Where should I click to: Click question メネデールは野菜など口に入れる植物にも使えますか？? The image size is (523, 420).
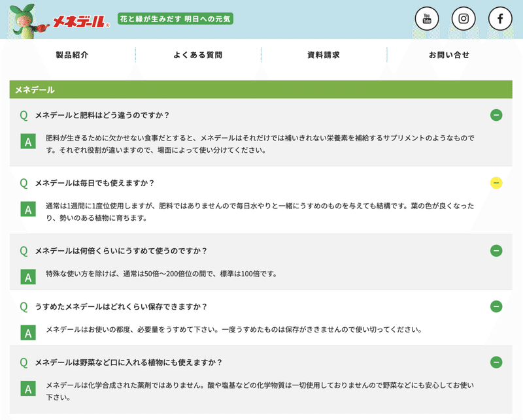(129, 363)
